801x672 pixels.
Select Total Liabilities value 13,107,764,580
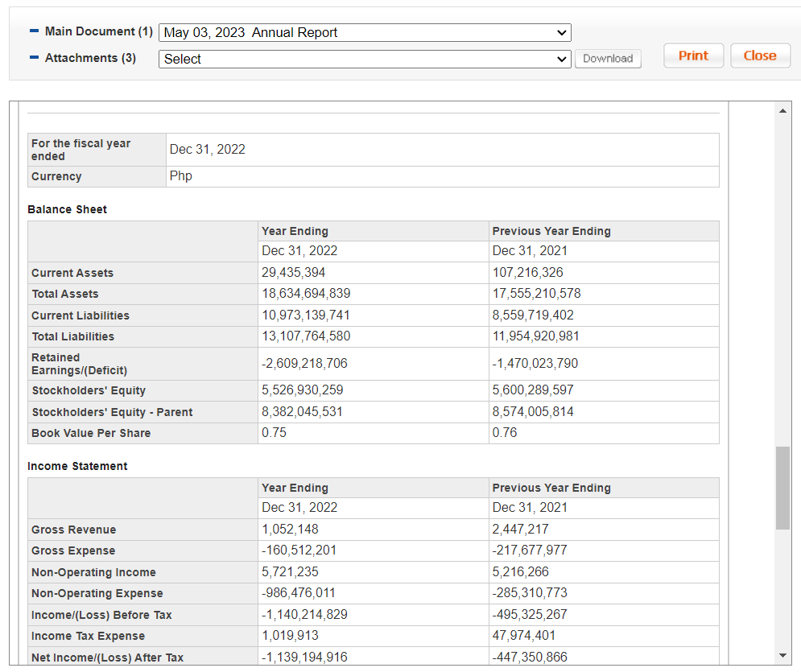tap(306, 336)
